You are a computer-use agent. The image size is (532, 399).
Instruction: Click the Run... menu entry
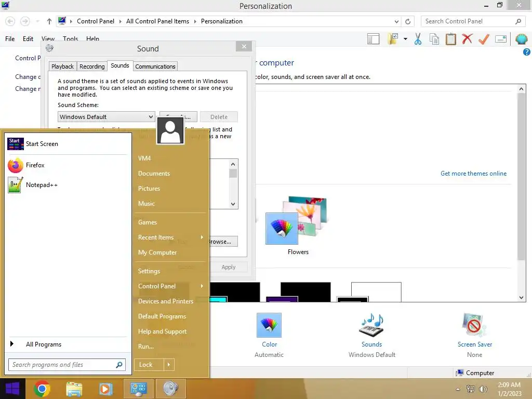click(x=146, y=347)
